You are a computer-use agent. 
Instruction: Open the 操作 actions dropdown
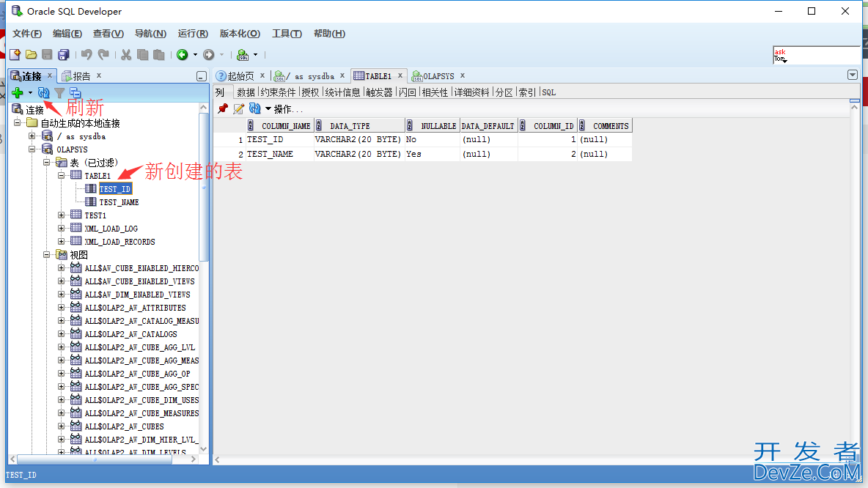284,109
